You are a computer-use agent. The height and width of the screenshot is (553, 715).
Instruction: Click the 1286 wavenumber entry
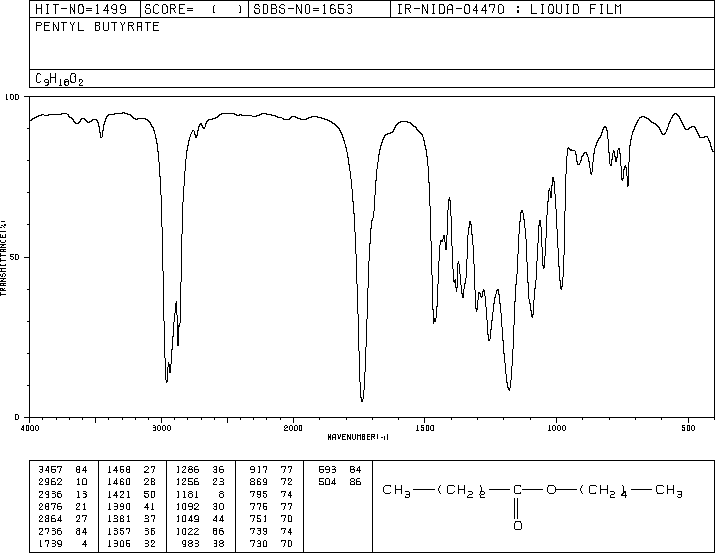pyautogui.click(x=187, y=470)
